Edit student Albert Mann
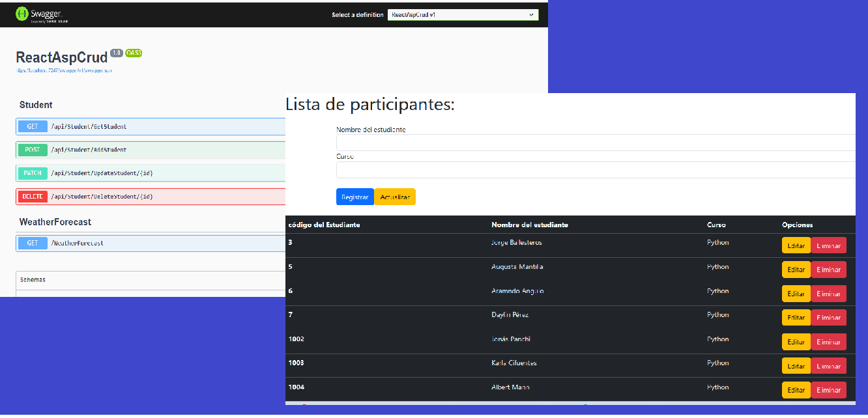 [796, 390]
